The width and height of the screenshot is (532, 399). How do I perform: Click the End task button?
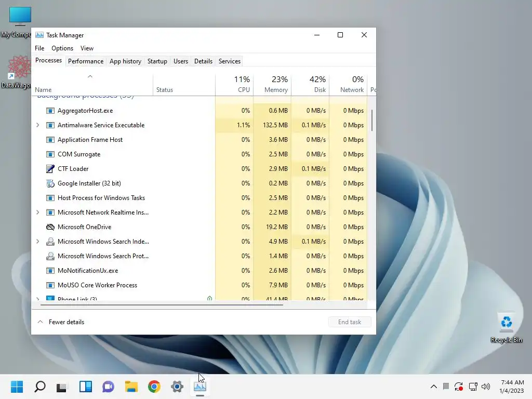pos(350,322)
